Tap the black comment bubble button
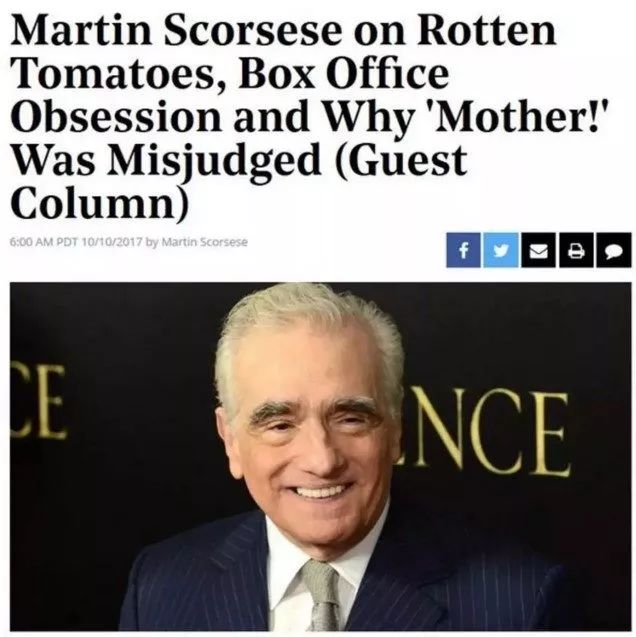 pos(614,250)
